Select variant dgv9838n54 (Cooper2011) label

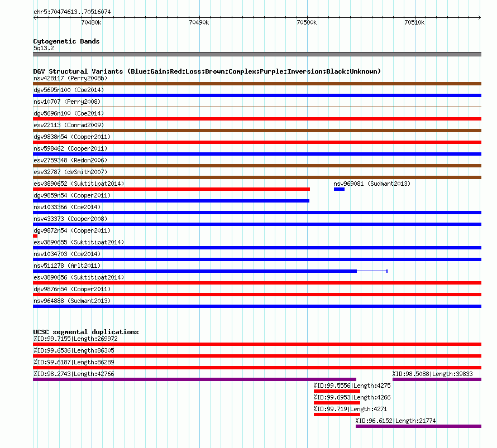coord(72,137)
